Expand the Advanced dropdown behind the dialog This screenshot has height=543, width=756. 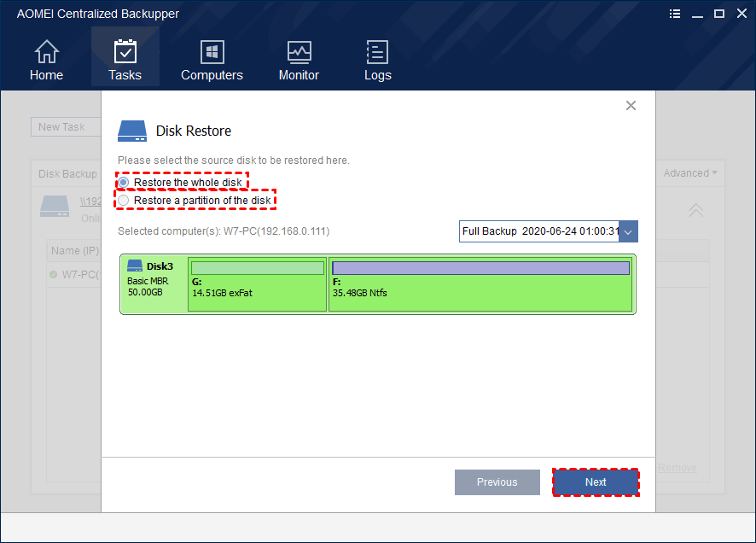point(690,173)
